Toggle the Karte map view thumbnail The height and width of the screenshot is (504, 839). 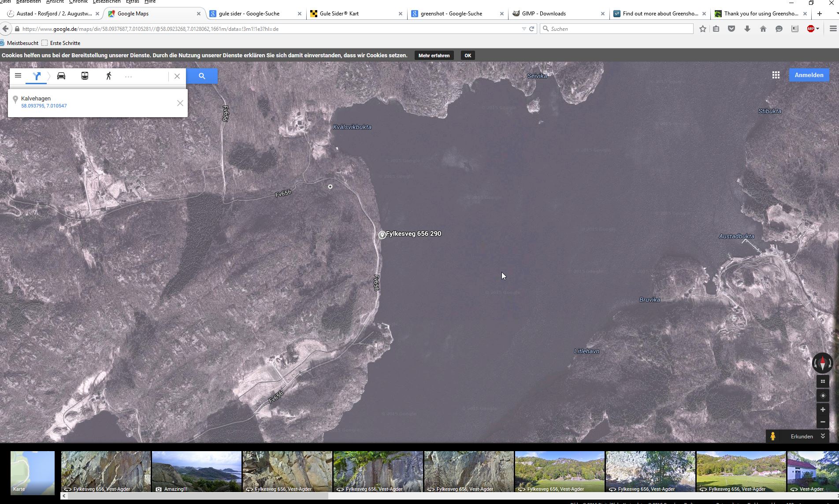33,472
